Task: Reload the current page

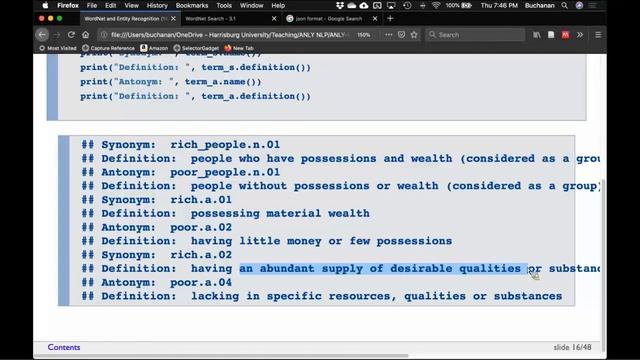Action: coord(71,35)
